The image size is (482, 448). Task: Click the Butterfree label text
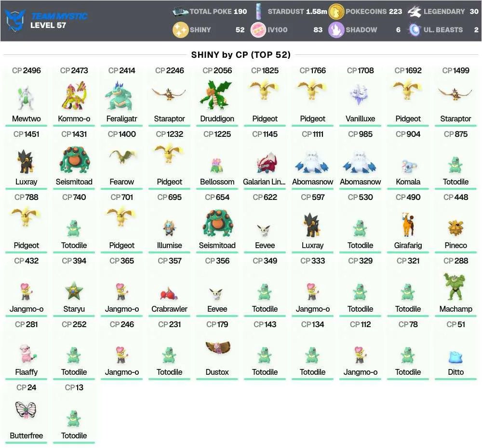(26, 435)
